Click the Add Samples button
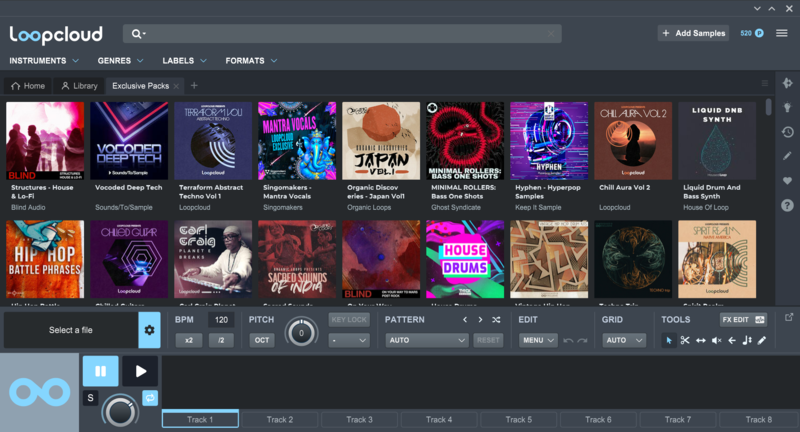Viewport: 800px width, 432px height. [693, 33]
